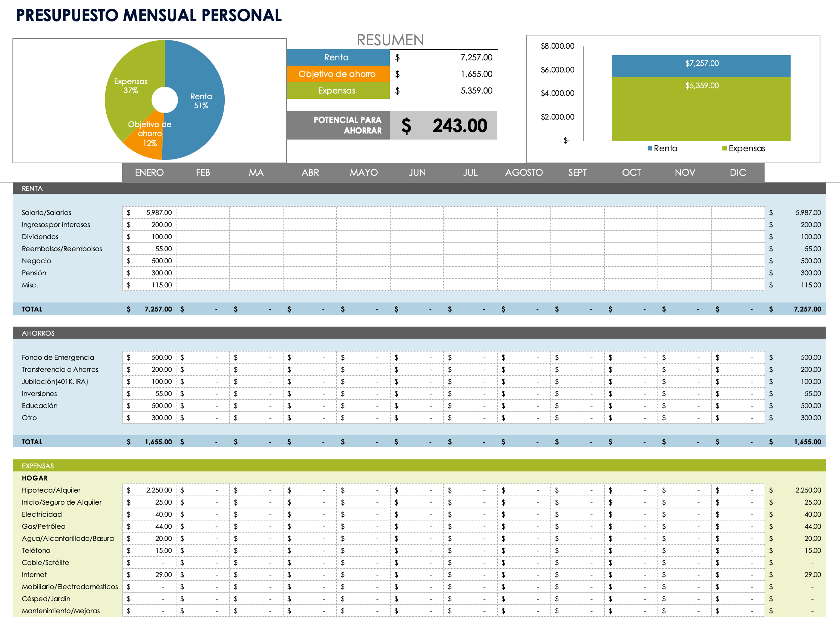Select the FEB column header
840x617 pixels.
pyautogui.click(x=203, y=172)
